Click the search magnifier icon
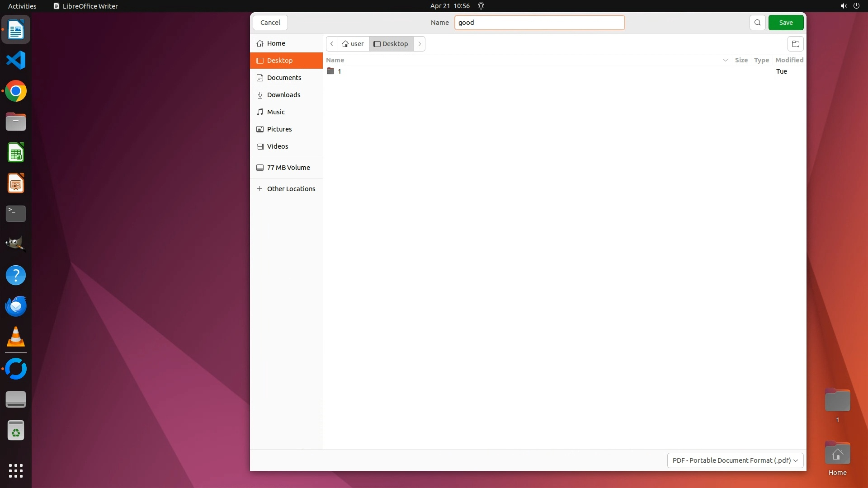 [x=757, y=23]
